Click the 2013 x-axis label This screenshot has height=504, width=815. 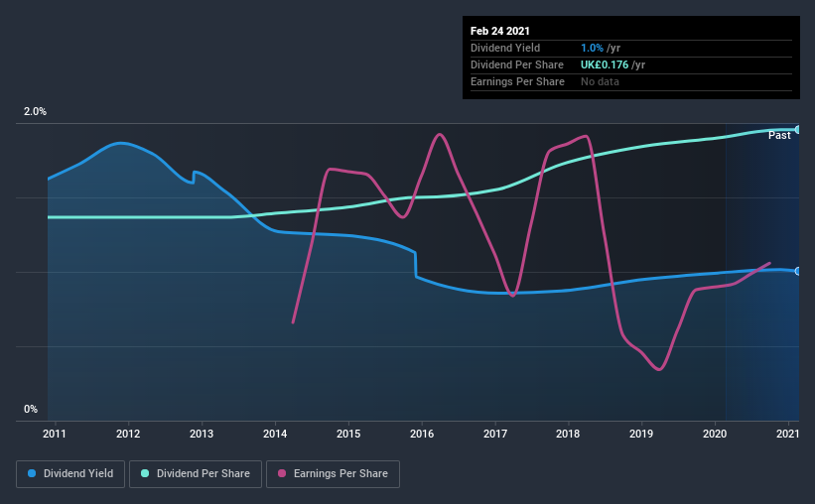(x=202, y=434)
